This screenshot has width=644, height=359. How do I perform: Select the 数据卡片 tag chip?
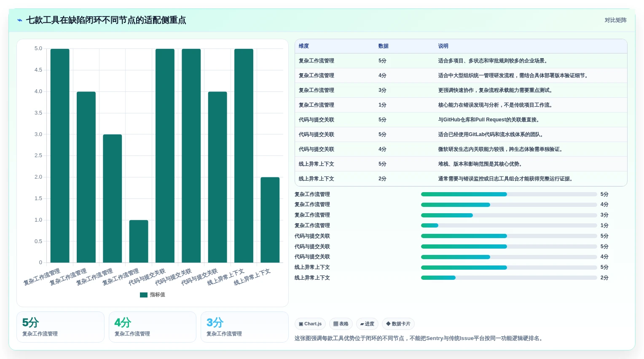(x=398, y=324)
